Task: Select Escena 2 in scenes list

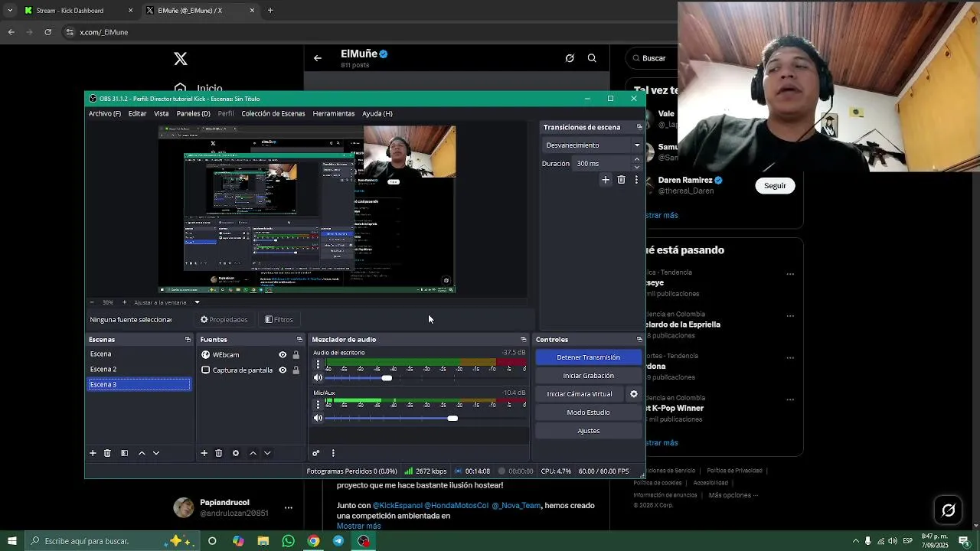Action: (139, 370)
